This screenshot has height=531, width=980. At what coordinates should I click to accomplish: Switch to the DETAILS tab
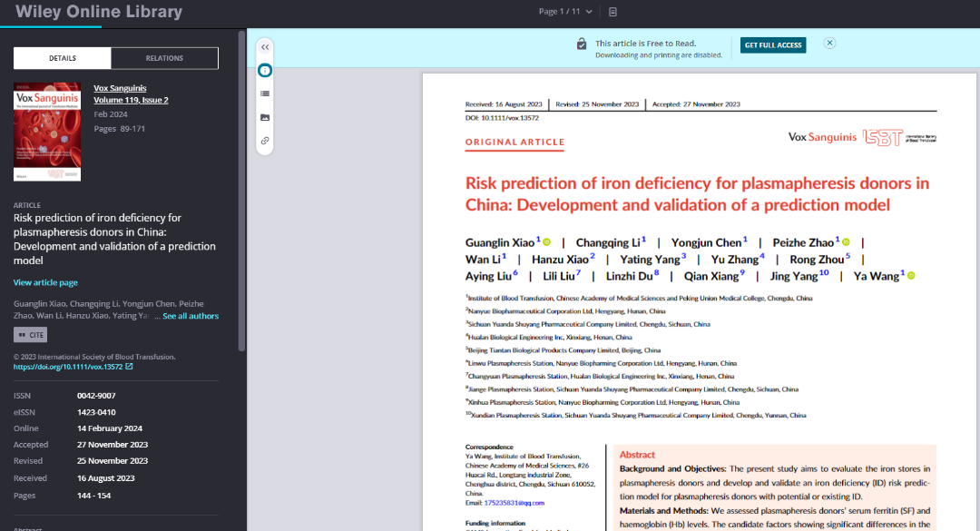pos(63,58)
